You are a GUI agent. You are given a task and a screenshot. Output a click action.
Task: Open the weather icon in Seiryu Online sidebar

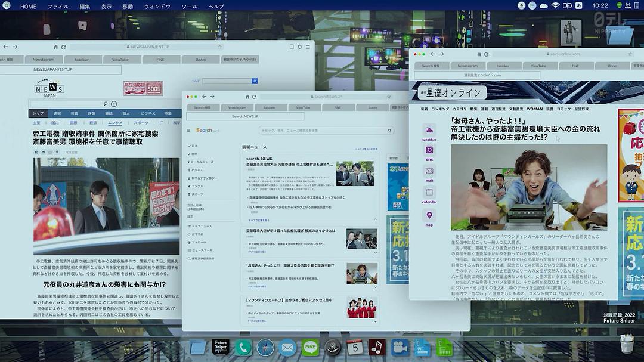(429, 130)
